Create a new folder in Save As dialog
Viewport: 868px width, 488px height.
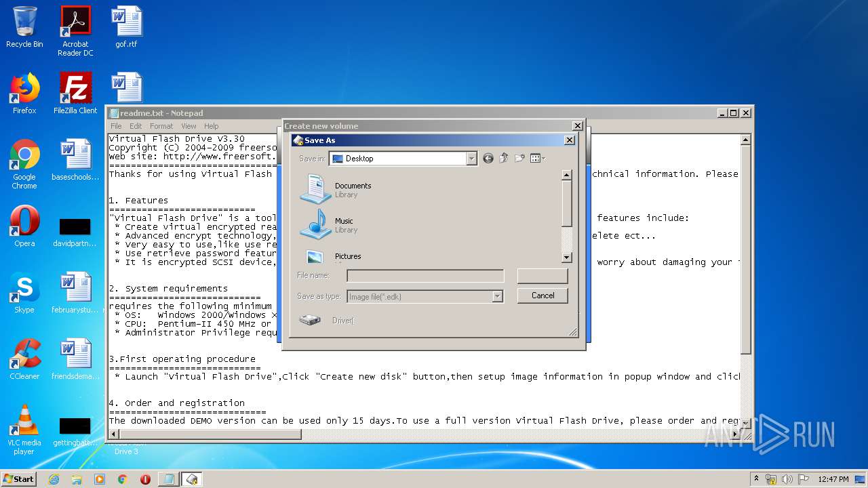(519, 159)
